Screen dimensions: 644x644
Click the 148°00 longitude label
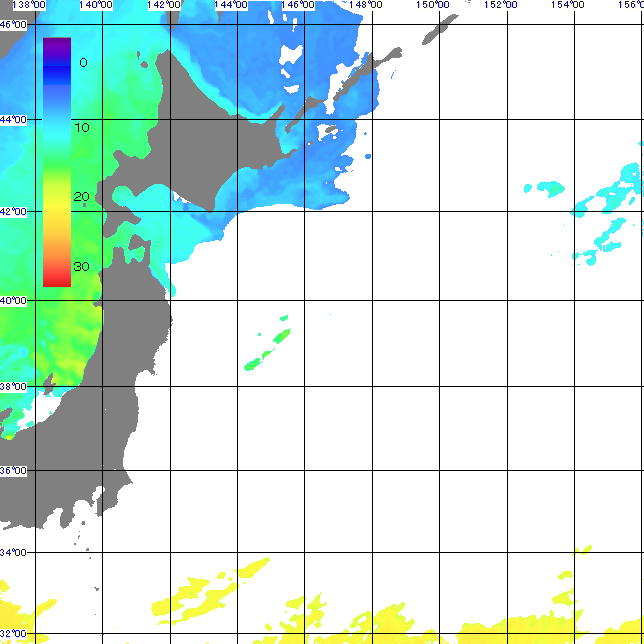[x=366, y=5]
